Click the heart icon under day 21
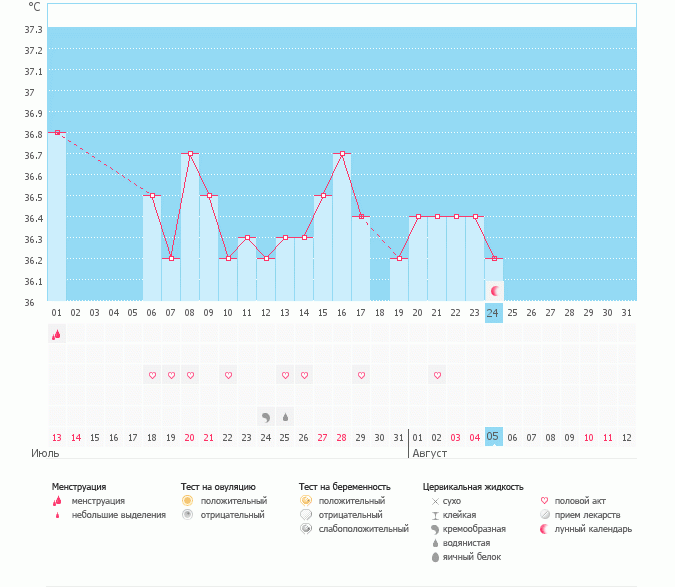This screenshot has height=587, width=675. click(x=436, y=376)
